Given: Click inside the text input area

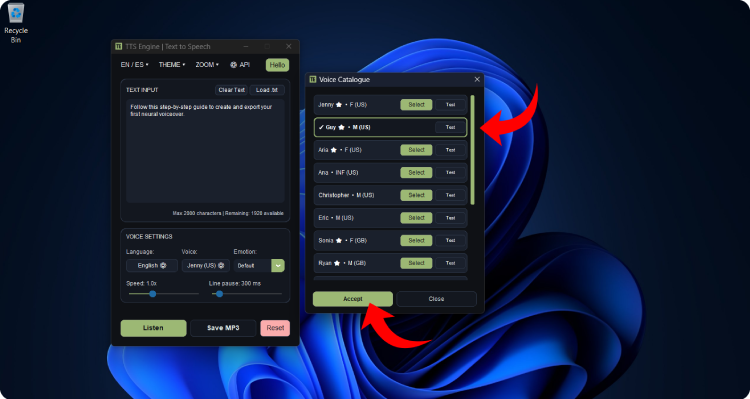Looking at the screenshot, I should point(205,151).
